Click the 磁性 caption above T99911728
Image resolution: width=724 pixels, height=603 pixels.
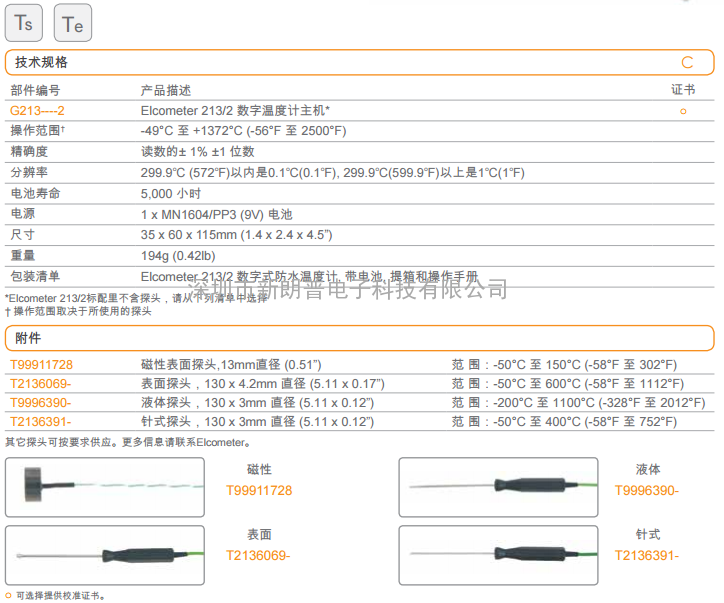[x=259, y=470]
